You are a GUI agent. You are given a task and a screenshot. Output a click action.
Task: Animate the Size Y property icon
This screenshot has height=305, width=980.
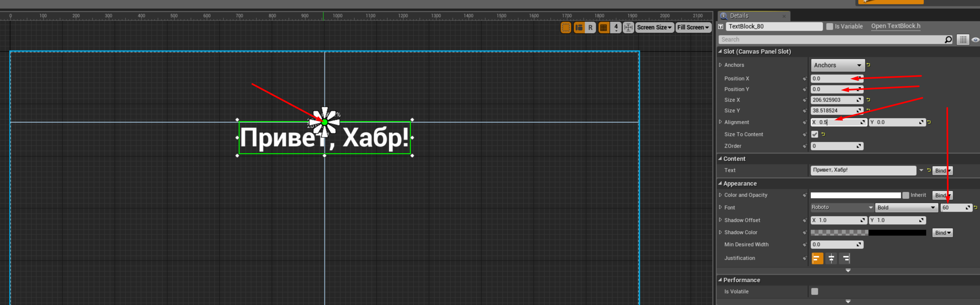pos(804,111)
